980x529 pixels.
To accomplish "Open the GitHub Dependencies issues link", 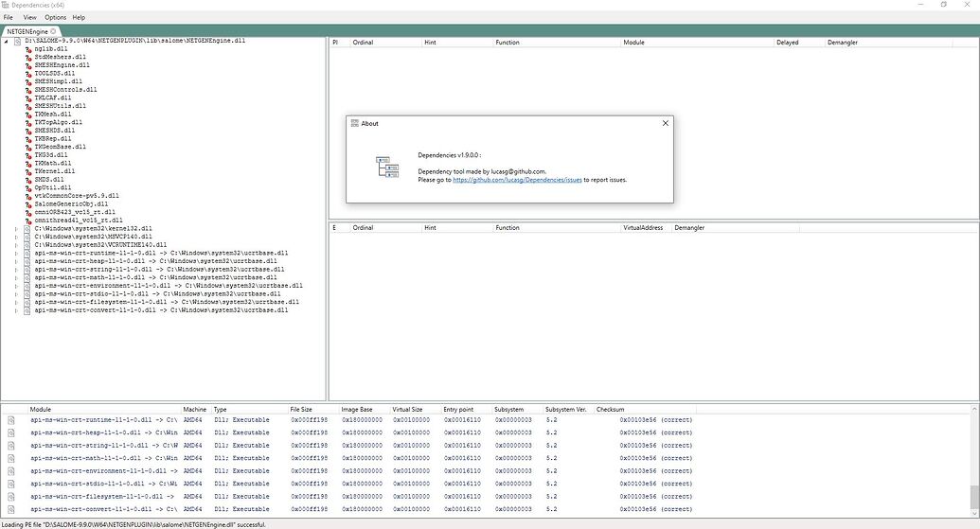I will click(517, 180).
